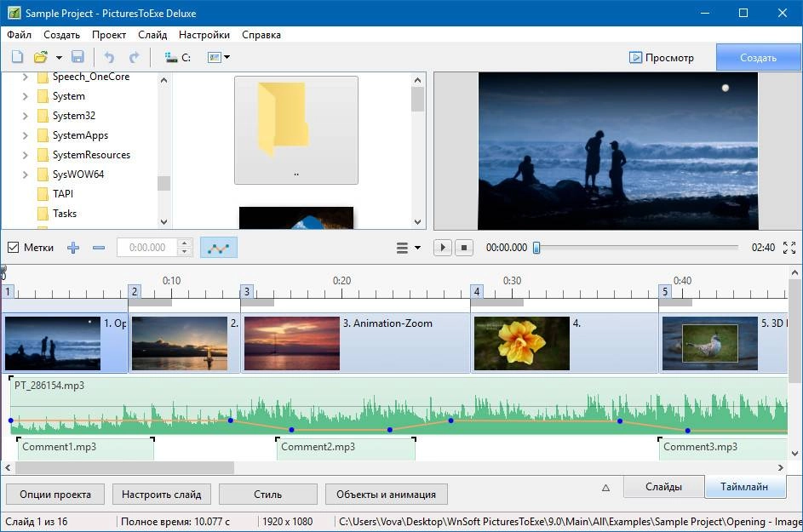The image size is (803, 532).
Task: Select slide marker 2 on timeline
Action: click(x=135, y=291)
